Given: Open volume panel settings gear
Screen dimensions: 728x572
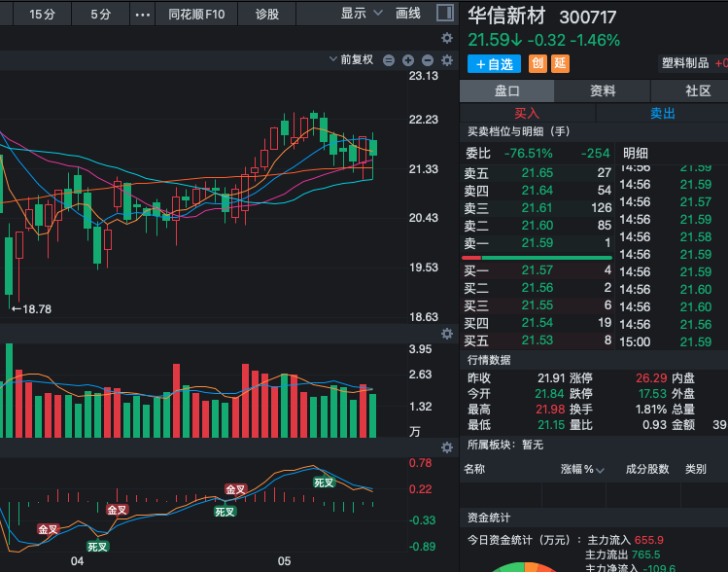Looking at the screenshot, I should pyautogui.click(x=447, y=334).
